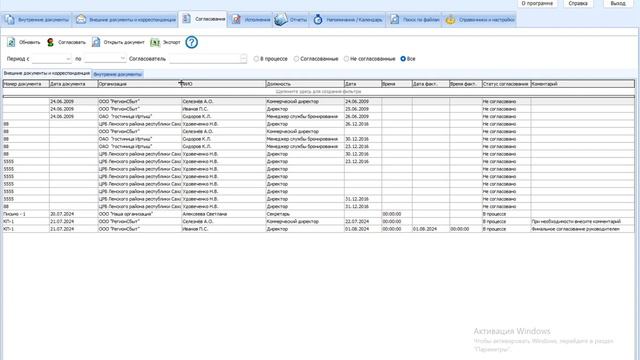Select the 'Письмо - 1' document number cell

click(26, 214)
